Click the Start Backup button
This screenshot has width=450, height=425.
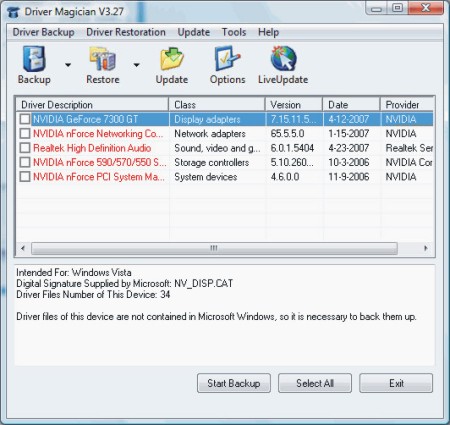tap(234, 383)
